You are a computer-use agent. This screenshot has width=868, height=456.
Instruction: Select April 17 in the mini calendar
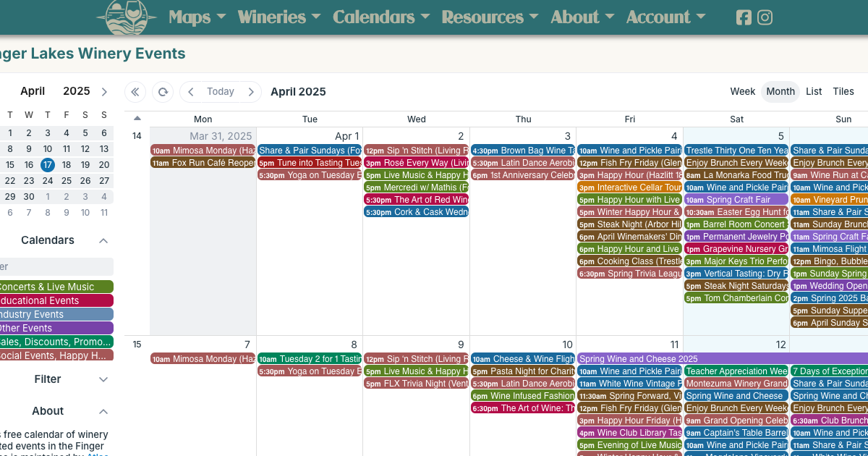pos(47,165)
